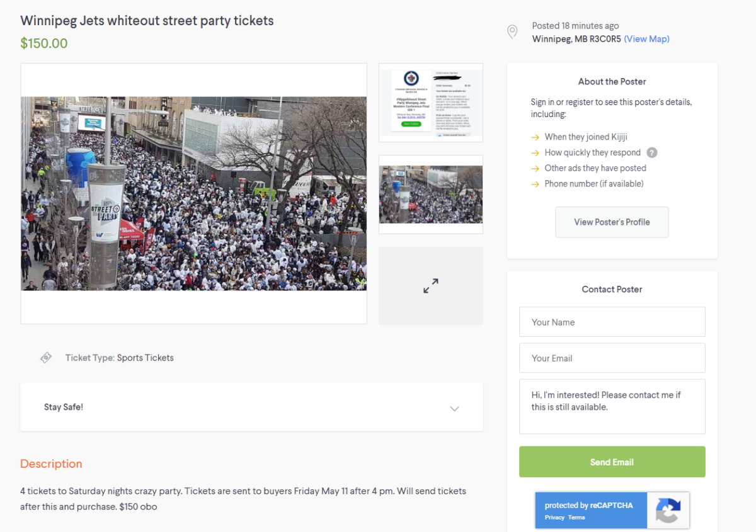Open the View Map link
The width and height of the screenshot is (756, 532).
point(646,38)
